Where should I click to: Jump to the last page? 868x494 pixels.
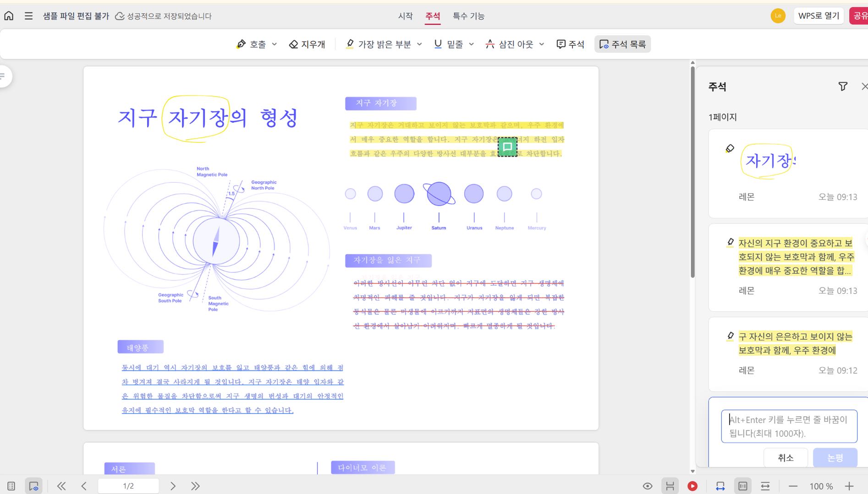[x=195, y=486]
